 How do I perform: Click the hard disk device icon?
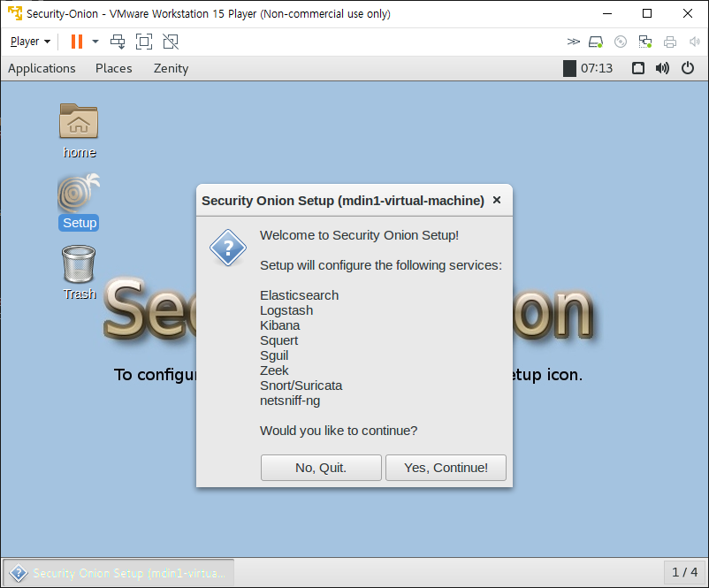596,42
